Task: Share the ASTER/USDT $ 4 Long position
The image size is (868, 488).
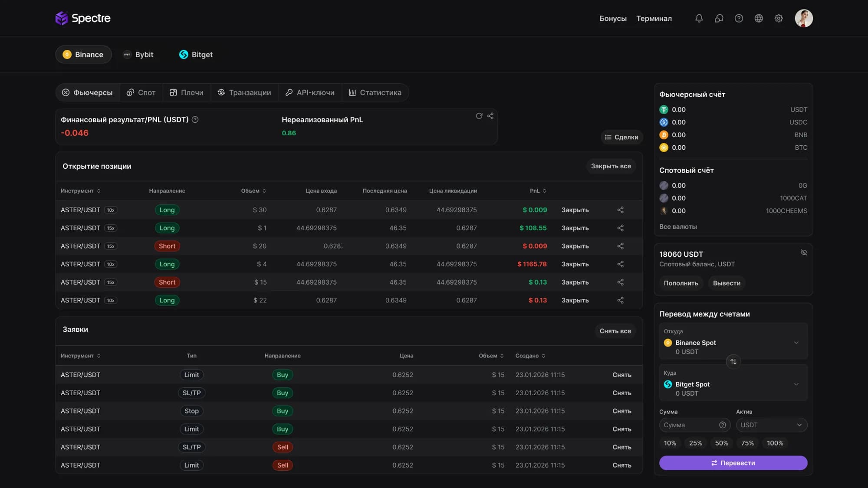Action: click(620, 264)
